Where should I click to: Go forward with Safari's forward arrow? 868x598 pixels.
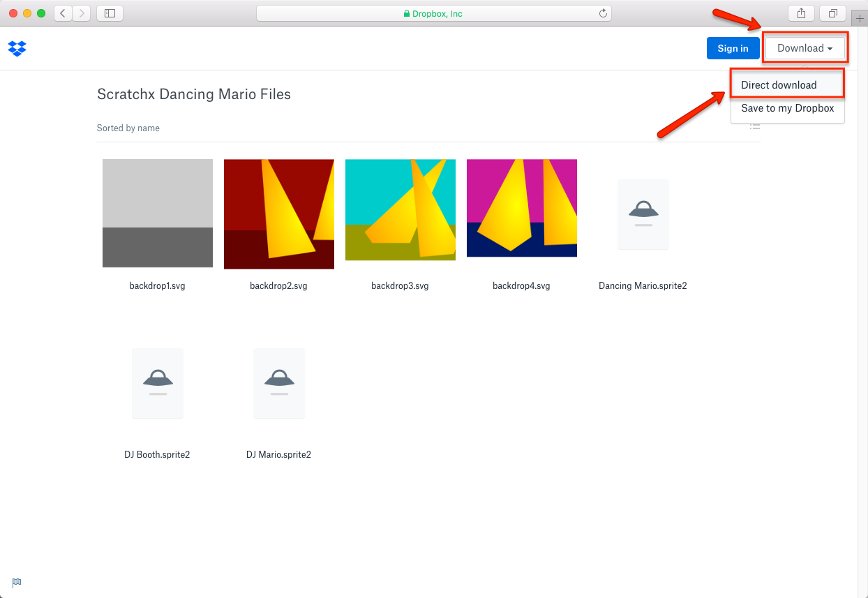pyautogui.click(x=82, y=13)
